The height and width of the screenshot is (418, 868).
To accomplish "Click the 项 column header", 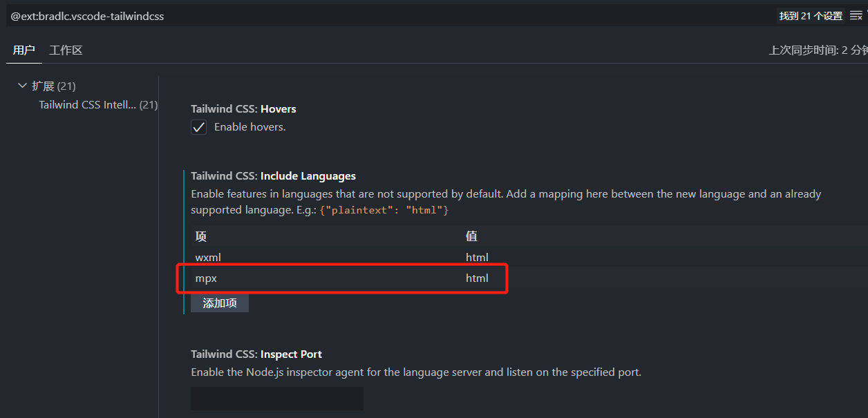I will pyautogui.click(x=201, y=236).
